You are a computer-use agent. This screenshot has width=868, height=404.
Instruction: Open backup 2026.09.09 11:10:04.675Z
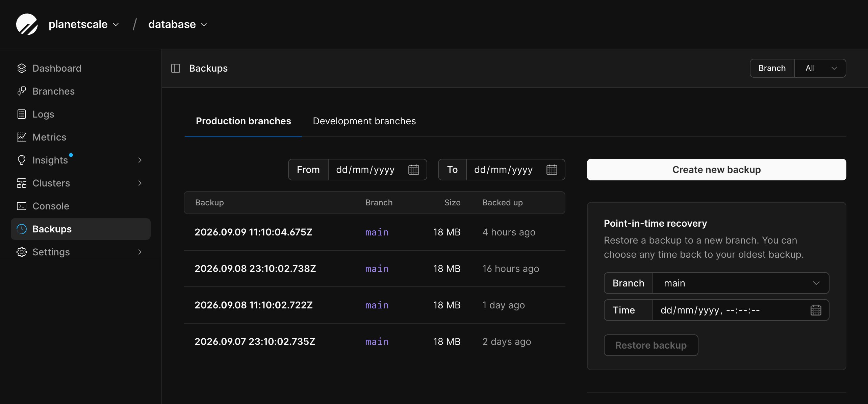point(253,232)
